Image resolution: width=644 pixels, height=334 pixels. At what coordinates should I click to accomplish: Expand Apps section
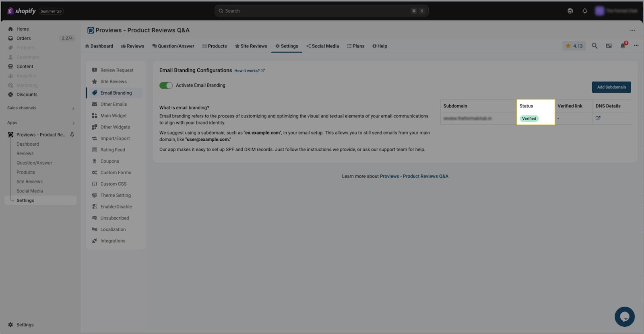click(73, 123)
